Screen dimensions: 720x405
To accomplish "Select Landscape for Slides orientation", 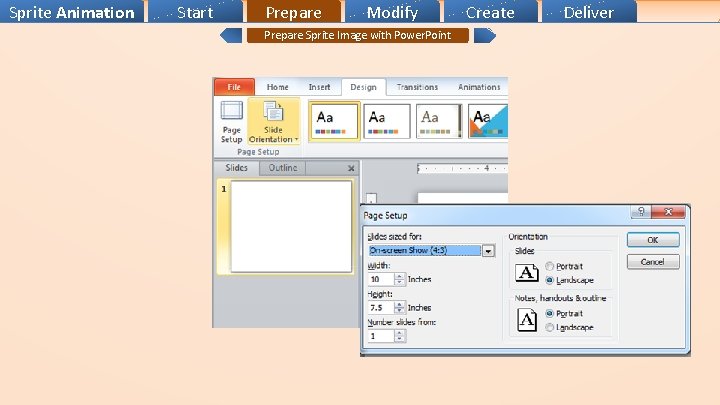I will (x=569, y=280).
